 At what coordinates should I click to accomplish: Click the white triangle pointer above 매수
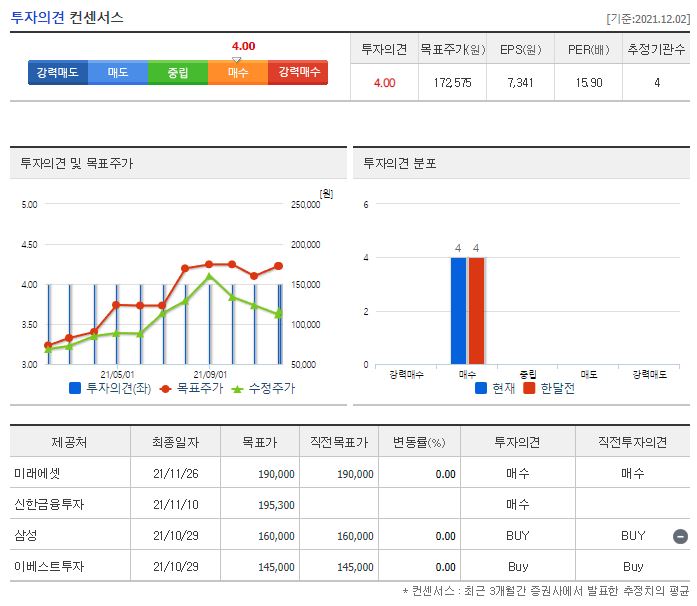coord(237,60)
